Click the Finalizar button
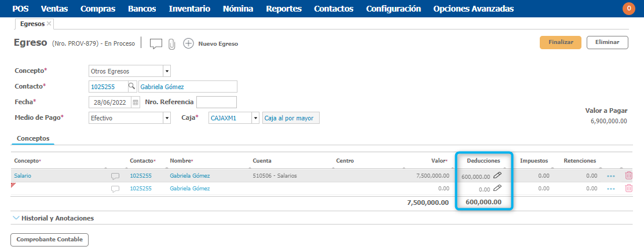The image size is (644, 250). click(561, 42)
